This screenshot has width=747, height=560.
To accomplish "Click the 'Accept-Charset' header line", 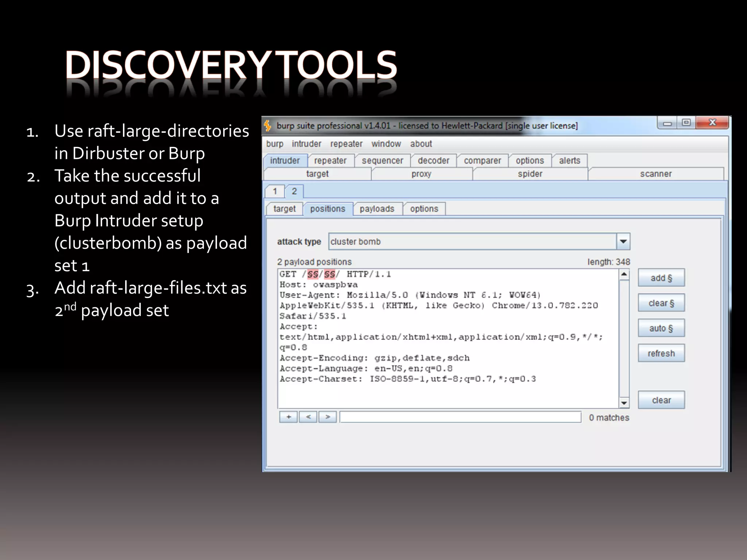I will [x=408, y=379].
